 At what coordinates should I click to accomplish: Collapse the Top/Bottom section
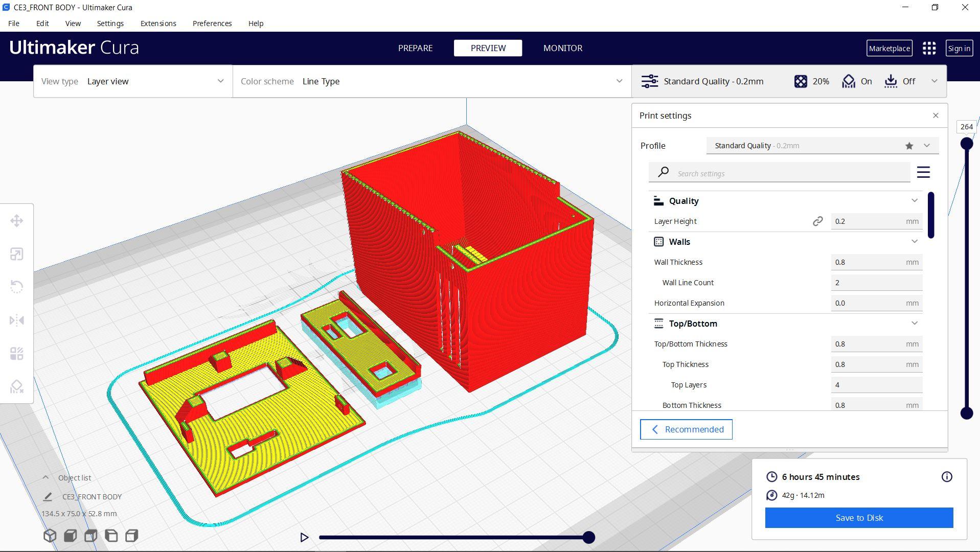click(x=915, y=323)
